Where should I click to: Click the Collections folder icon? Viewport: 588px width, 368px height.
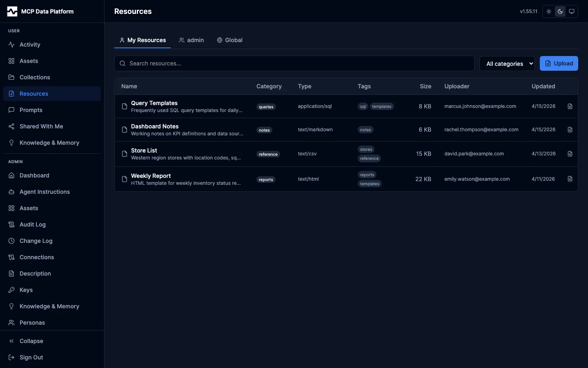(x=11, y=77)
